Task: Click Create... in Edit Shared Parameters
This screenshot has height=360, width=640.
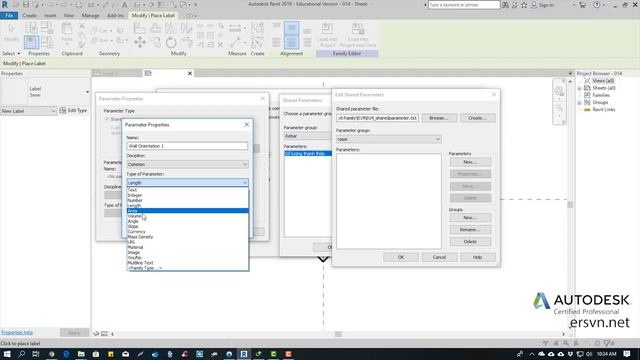Action: [x=478, y=118]
